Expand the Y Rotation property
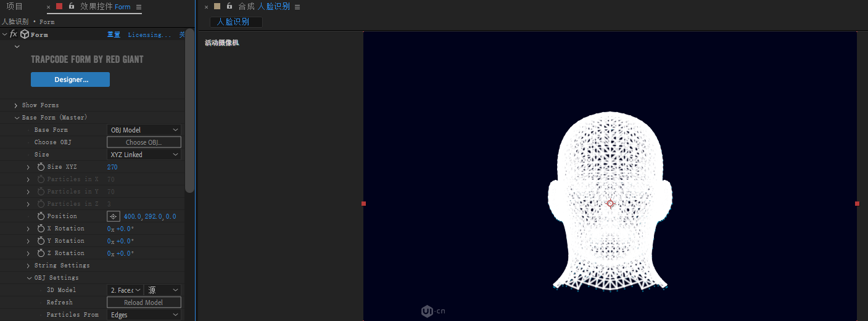The image size is (868, 321). point(28,241)
